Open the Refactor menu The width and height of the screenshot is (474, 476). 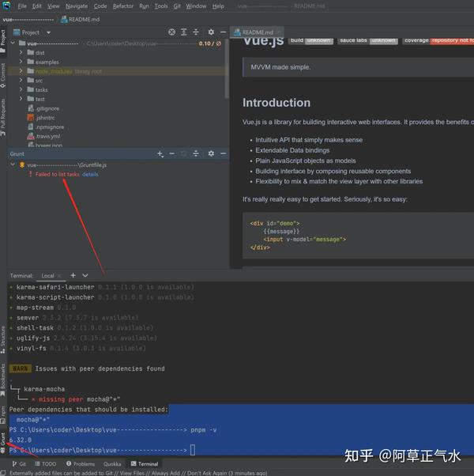click(x=123, y=6)
